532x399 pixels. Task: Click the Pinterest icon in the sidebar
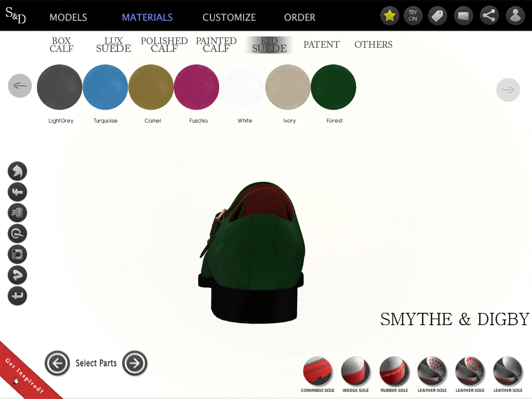coord(17,233)
